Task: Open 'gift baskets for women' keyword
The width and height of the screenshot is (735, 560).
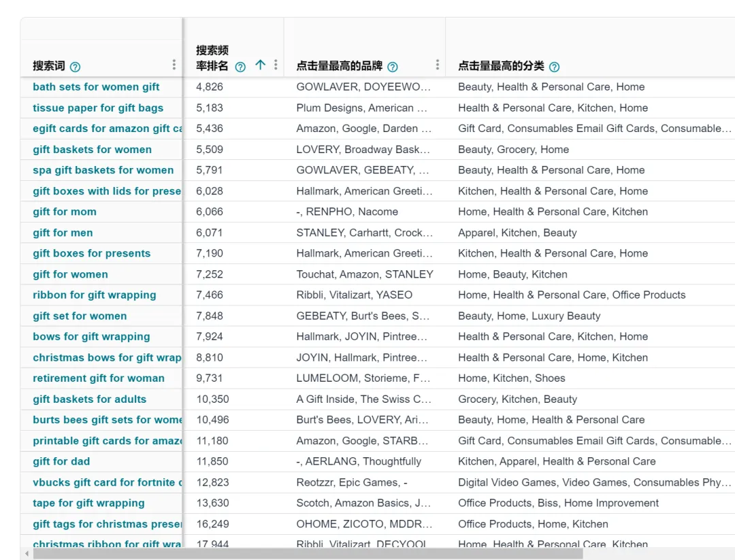Action: pos(93,150)
